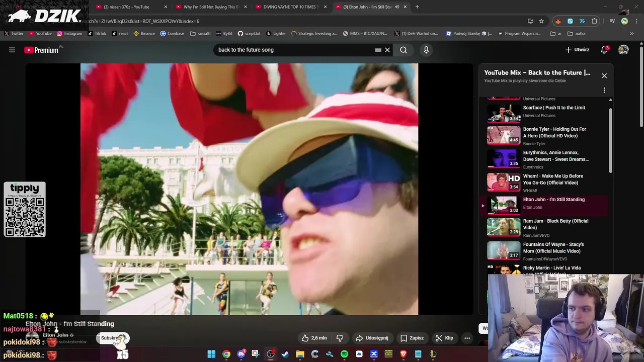This screenshot has height=362, width=644.
Task: Open a new browser tab
Action: (x=417, y=7)
